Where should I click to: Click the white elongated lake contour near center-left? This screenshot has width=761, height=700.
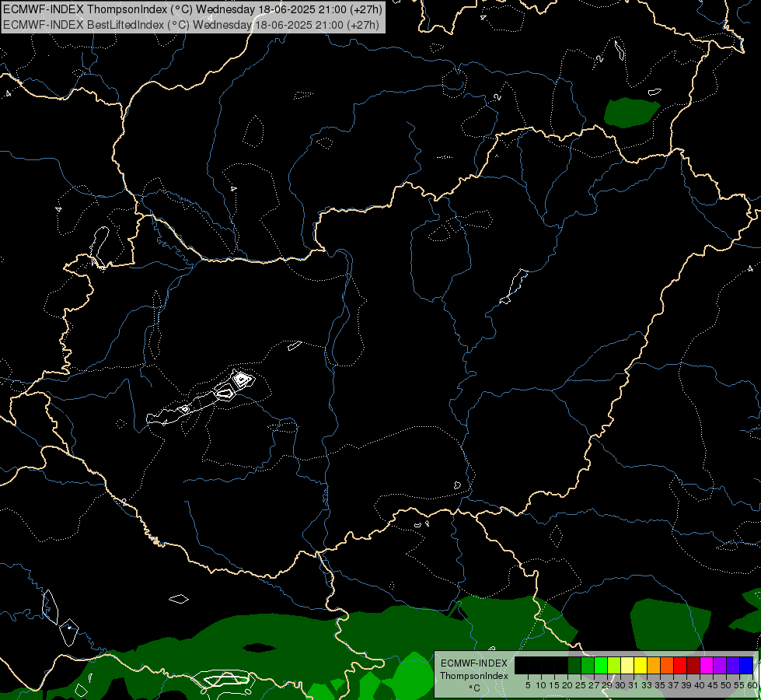click(201, 398)
